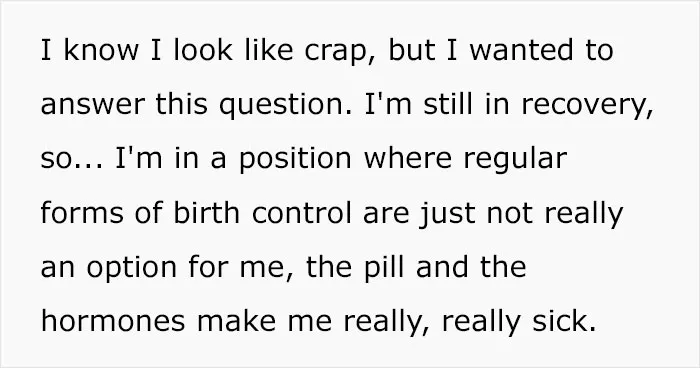Screen dimensions: 700x368
Task: Click the word "wanted" in first line
Action: coord(521,50)
